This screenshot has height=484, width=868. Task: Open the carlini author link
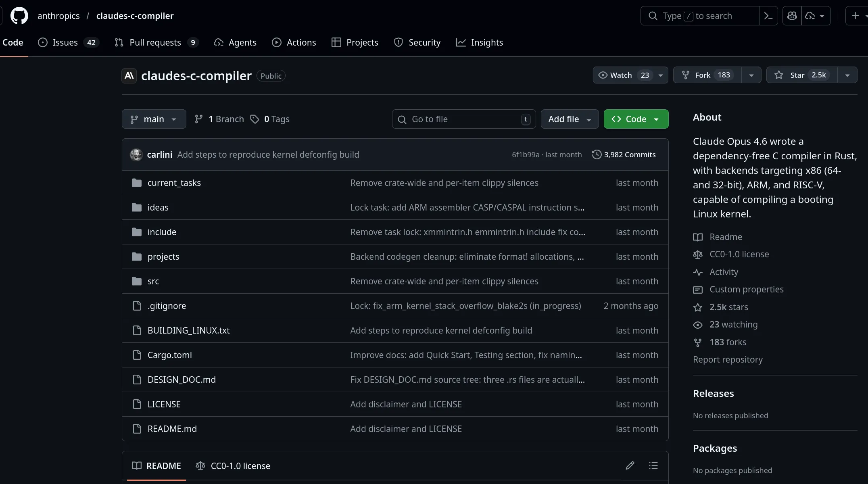click(160, 154)
